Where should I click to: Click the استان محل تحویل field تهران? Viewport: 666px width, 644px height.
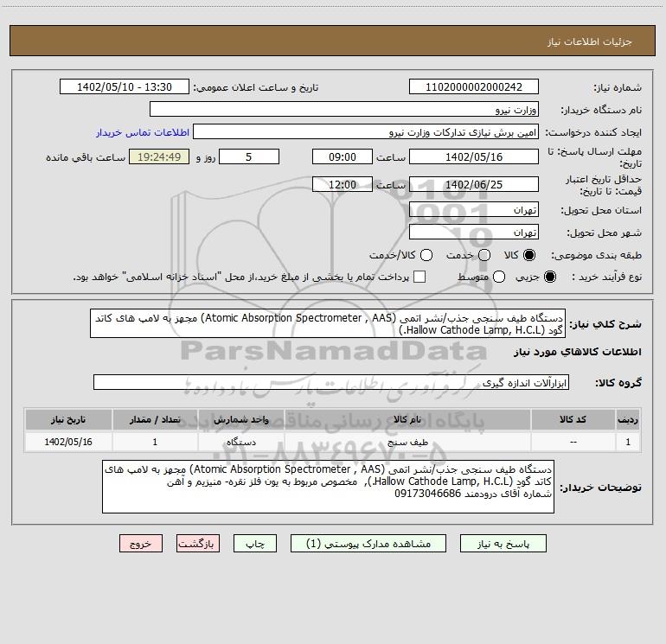(474, 209)
